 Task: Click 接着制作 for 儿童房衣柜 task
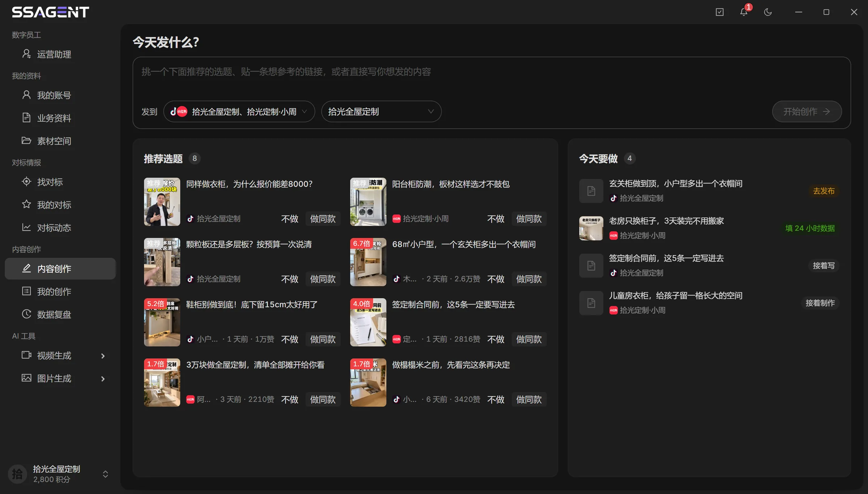pyautogui.click(x=820, y=303)
